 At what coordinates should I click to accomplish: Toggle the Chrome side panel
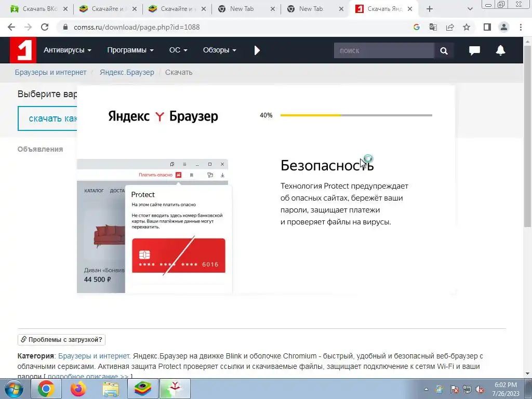[x=487, y=27]
